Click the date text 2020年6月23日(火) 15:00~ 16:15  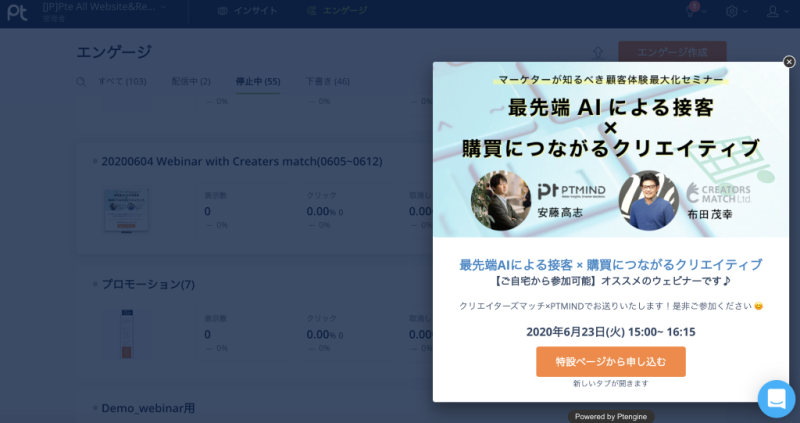(x=611, y=332)
